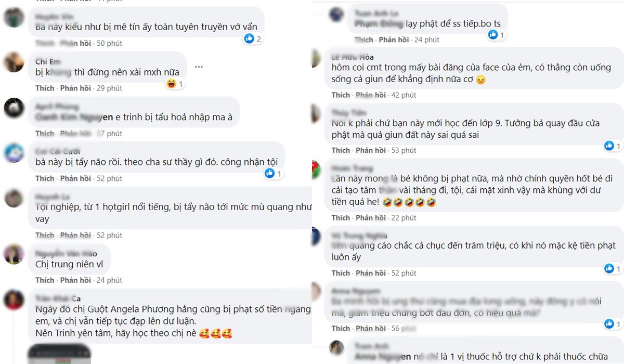Click the laughing reaction on Chi Em's comment
624x364 pixels.
[171, 83]
